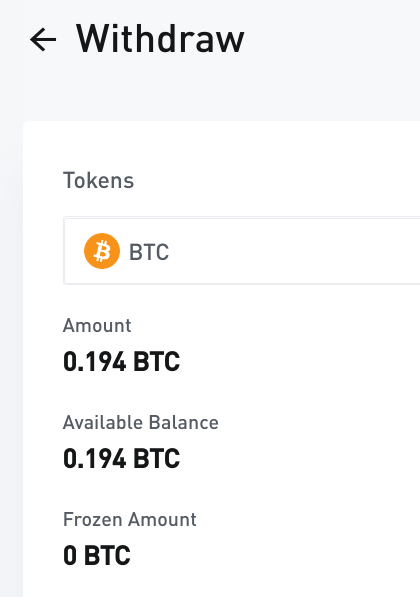Select the Tokens field label

[x=98, y=180]
